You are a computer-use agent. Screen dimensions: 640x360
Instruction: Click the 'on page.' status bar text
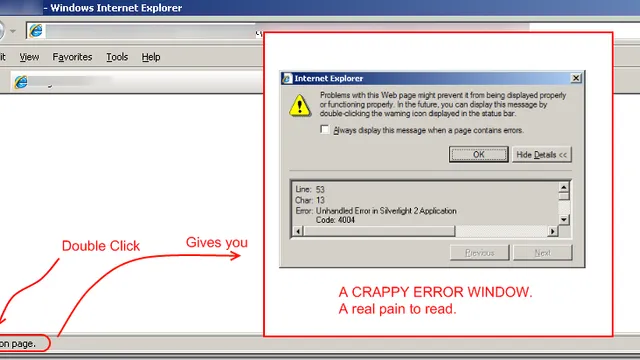tap(18, 344)
